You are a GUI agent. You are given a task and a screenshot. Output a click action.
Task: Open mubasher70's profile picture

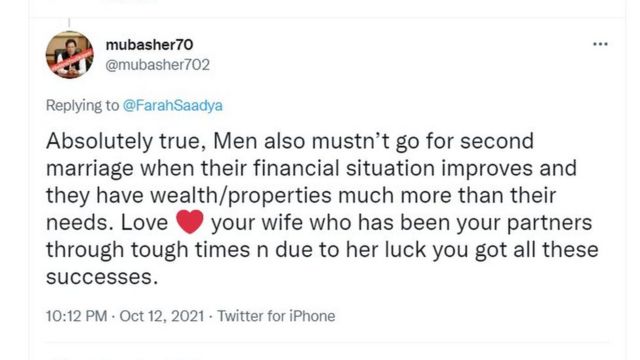[x=70, y=54]
